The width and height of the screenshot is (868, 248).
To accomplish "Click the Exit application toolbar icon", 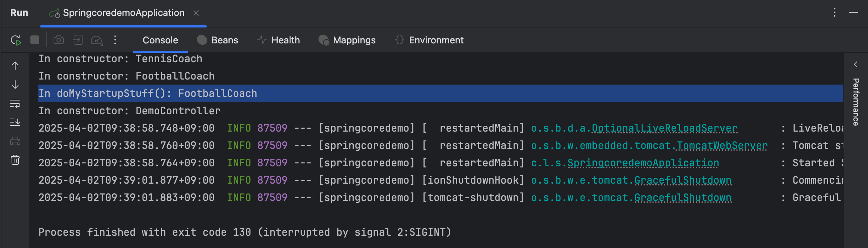I will coord(78,40).
